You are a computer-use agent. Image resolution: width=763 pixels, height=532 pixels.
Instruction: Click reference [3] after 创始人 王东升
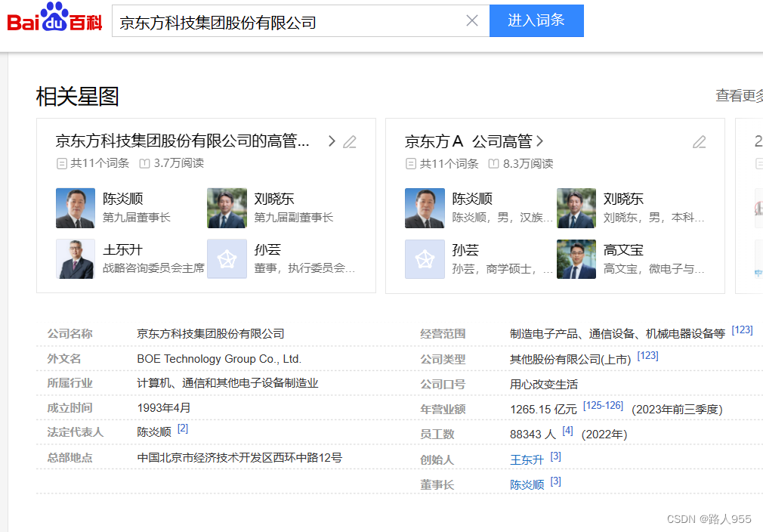click(x=556, y=456)
